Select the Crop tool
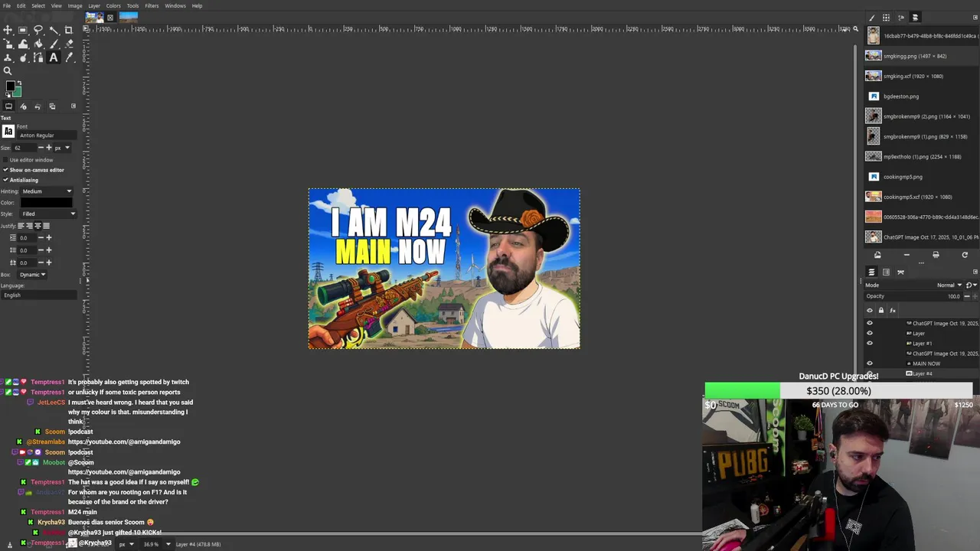Image resolution: width=980 pixels, height=551 pixels. tap(69, 30)
